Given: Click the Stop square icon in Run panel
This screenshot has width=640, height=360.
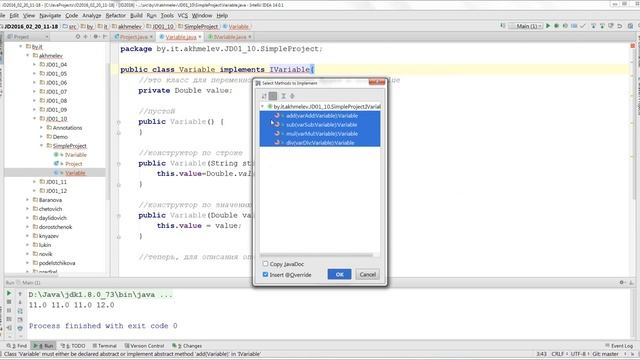Looking at the screenshot, I should click(x=9, y=302).
